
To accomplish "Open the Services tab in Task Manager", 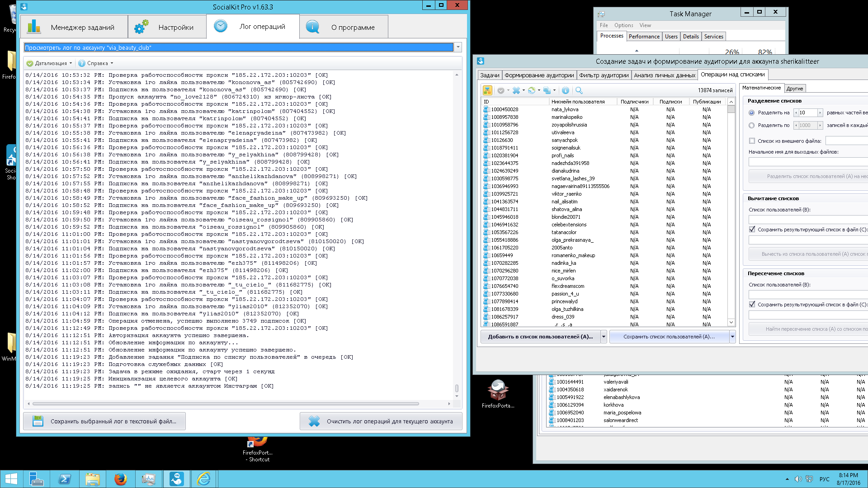I will 713,37.
